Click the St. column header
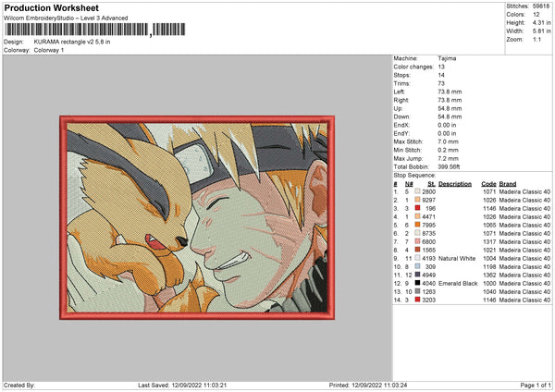 tap(431, 184)
